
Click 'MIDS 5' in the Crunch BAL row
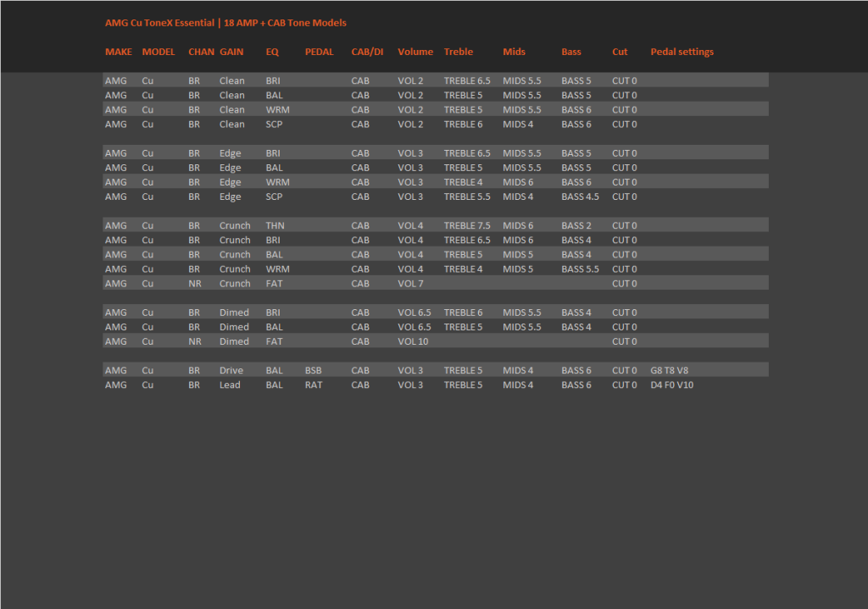tap(518, 254)
